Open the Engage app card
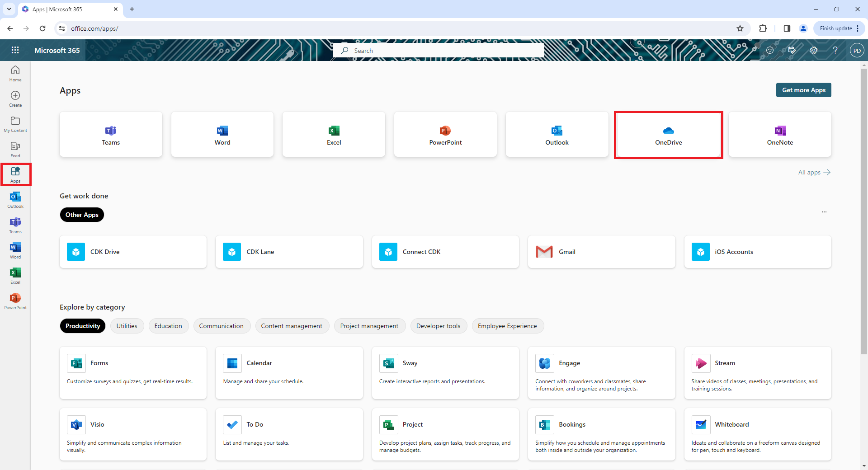The width and height of the screenshot is (868, 470). pyautogui.click(x=602, y=373)
